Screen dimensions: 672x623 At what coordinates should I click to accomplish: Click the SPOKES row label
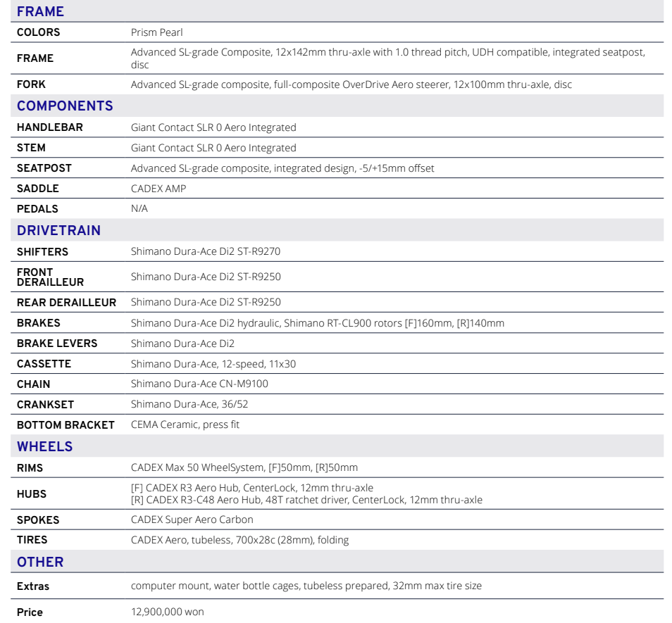[x=38, y=520]
